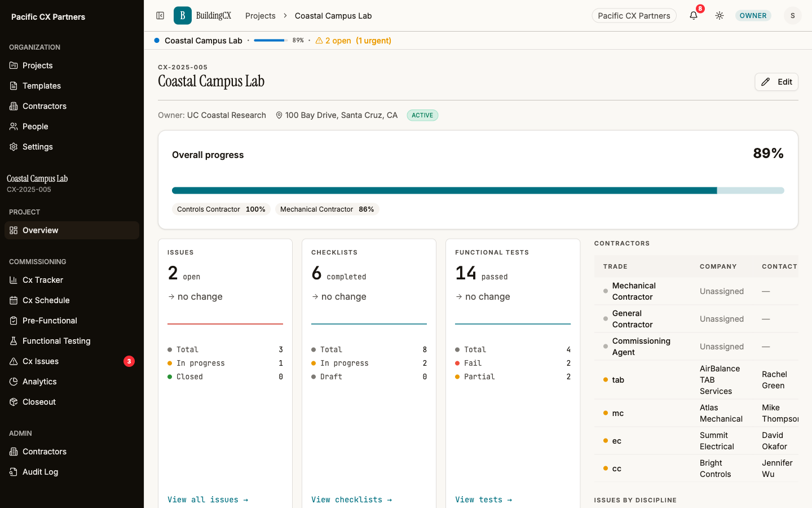Click the ACTIVE status badge
Viewport: 812px width, 508px height.
[x=422, y=115]
